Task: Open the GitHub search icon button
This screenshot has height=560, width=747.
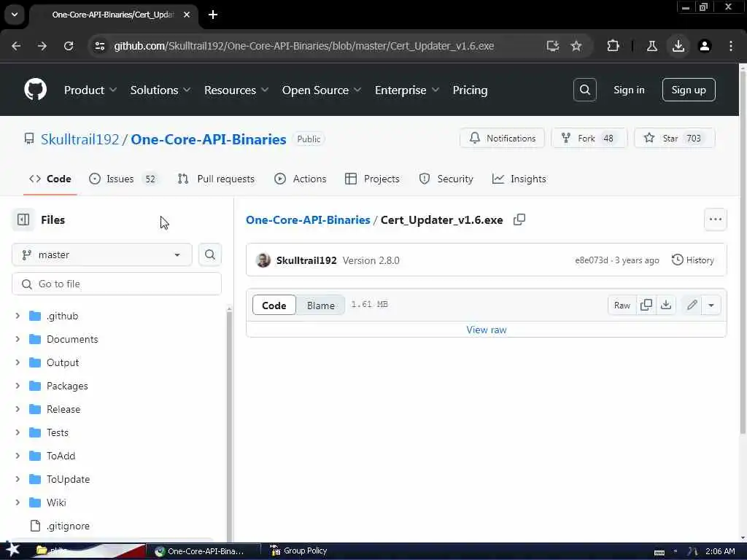Action: 584,90
